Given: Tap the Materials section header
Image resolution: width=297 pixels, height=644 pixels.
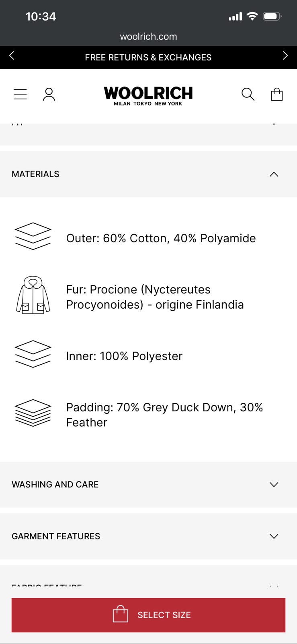Looking at the screenshot, I should [x=148, y=174].
